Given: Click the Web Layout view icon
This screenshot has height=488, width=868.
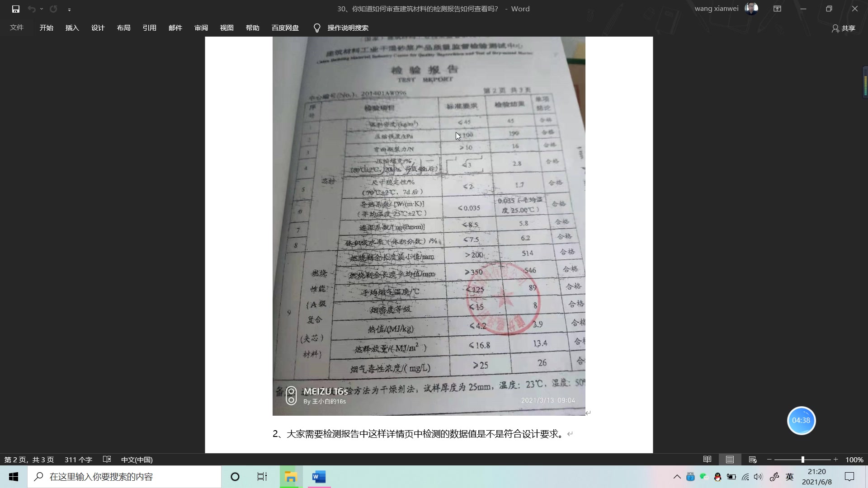Looking at the screenshot, I should click(752, 459).
